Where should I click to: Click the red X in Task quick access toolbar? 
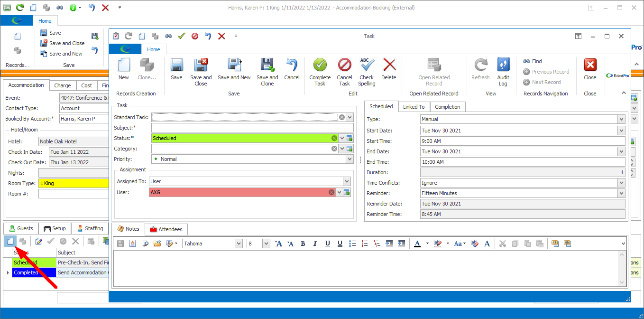pos(221,36)
